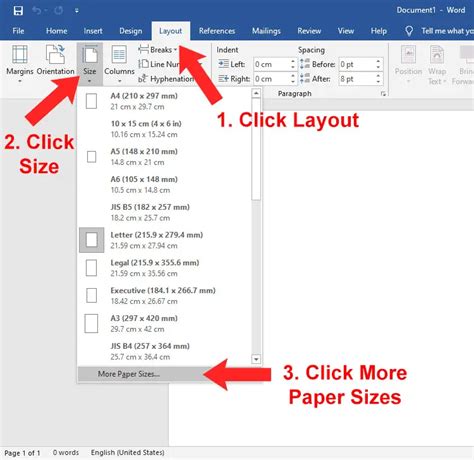Select Legal (215.9 x 355.6 mm) size

pos(165,268)
